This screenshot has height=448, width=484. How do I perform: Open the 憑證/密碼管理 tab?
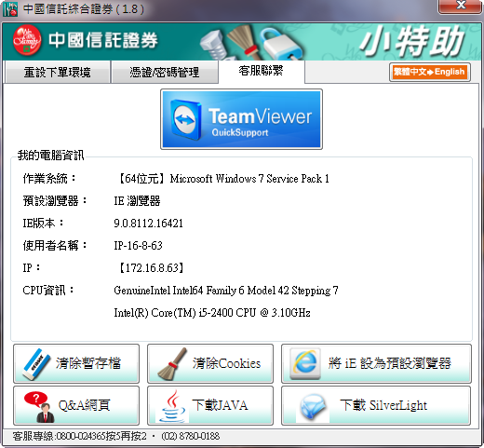tap(165, 73)
